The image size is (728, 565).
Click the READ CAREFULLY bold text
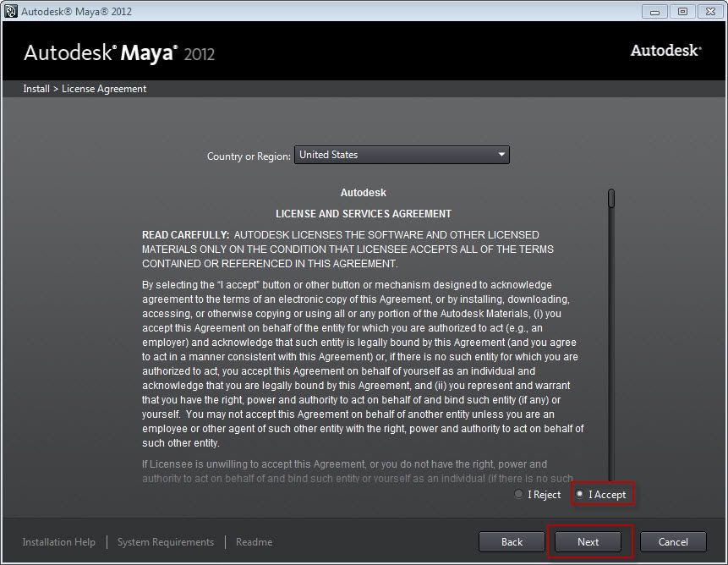pos(186,235)
